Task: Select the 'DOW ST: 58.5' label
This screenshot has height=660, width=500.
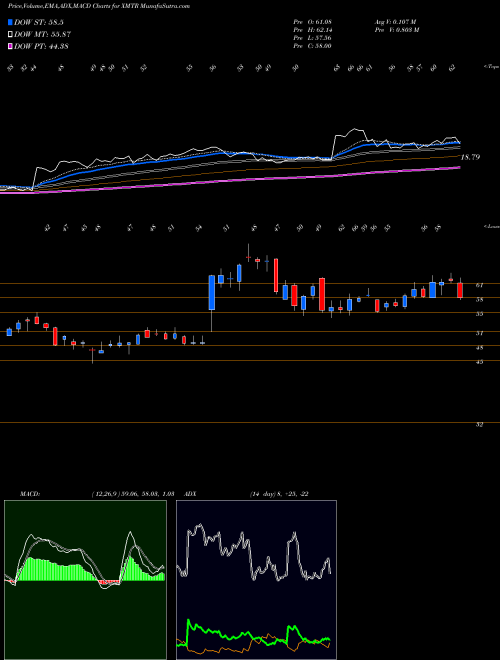Action: 39,22
